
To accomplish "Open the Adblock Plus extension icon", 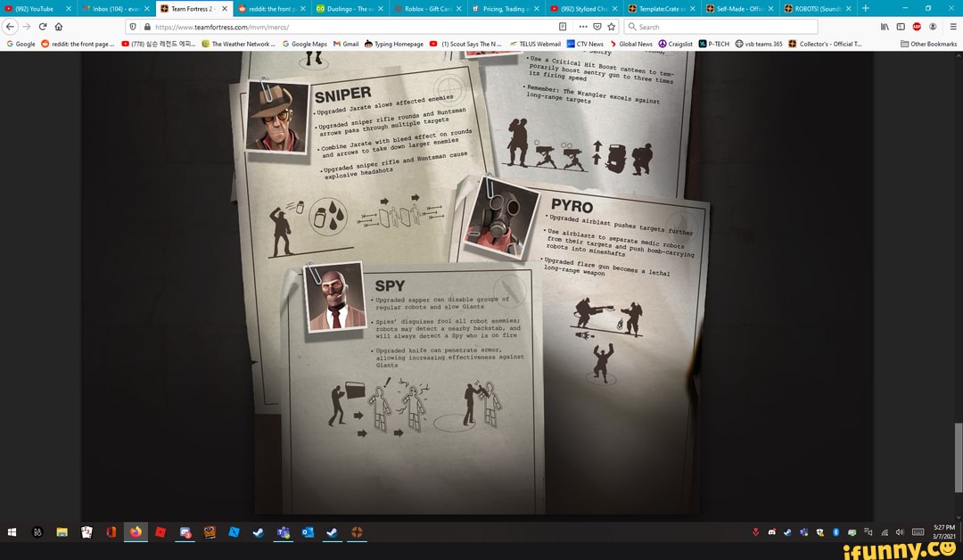I will pyautogui.click(x=917, y=27).
